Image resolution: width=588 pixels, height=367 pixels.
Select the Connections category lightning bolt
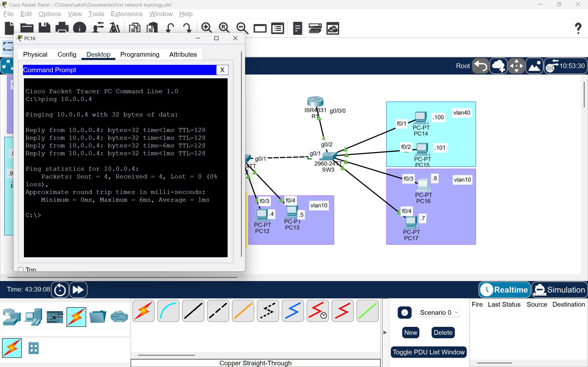[76, 317]
